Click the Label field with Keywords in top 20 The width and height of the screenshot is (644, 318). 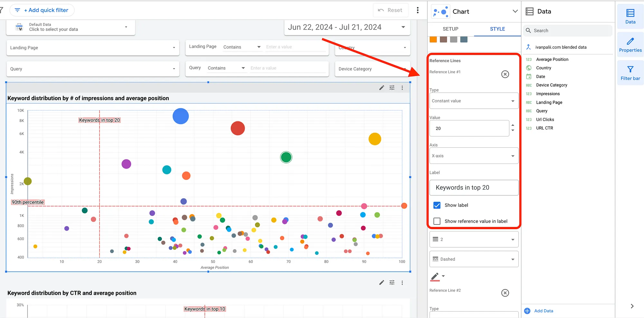[x=474, y=188]
